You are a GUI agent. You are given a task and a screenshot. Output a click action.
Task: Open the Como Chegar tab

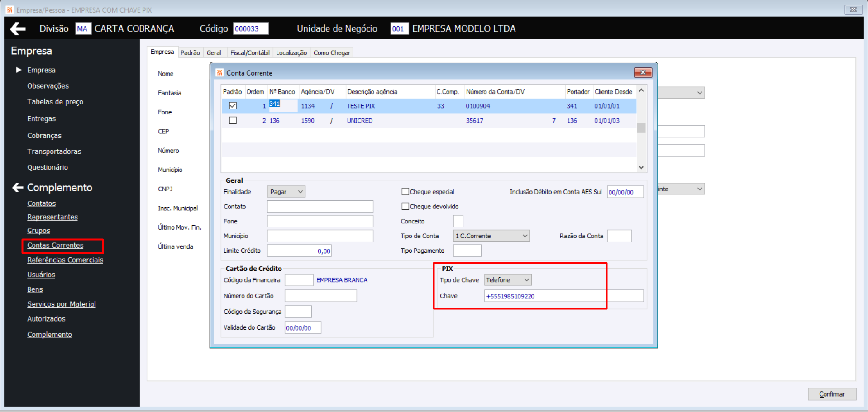[x=332, y=53]
